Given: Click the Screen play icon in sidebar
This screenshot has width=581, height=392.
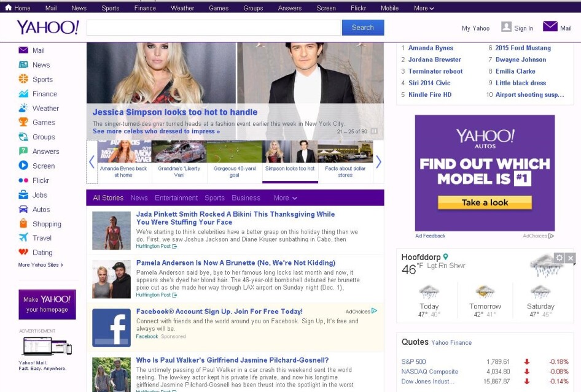Looking at the screenshot, I should pyautogui.click(x=23, y=166).
